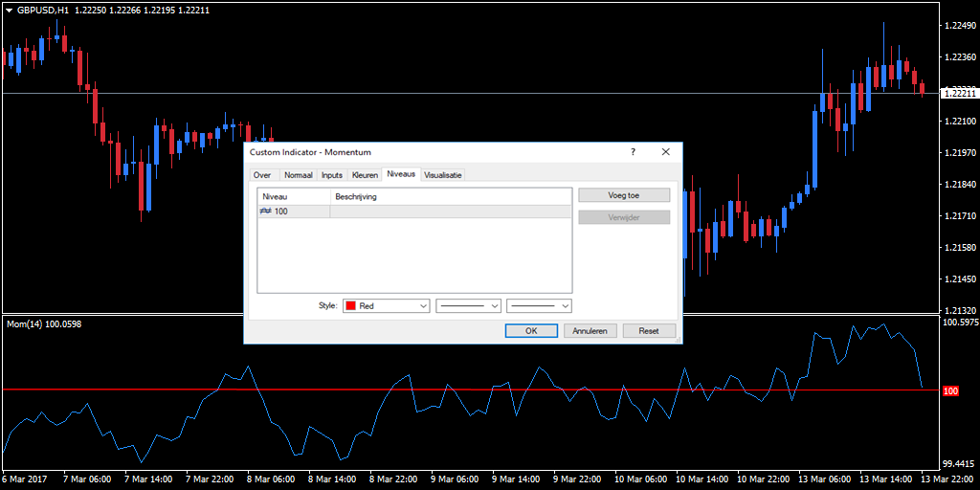The width and height of the screenshot is (980, 490).
Task: Click the Reset button
Action: (649, 330)
